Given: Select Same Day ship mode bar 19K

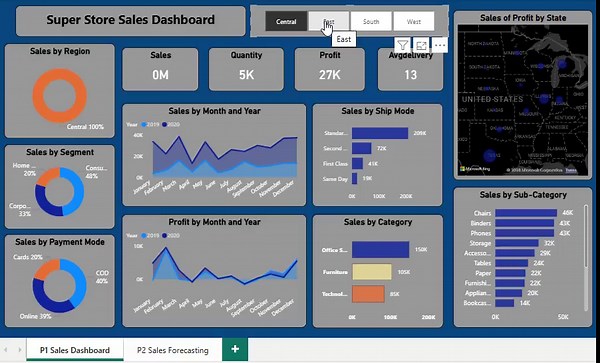Looking at the screenshot, I should click(355, 178).
